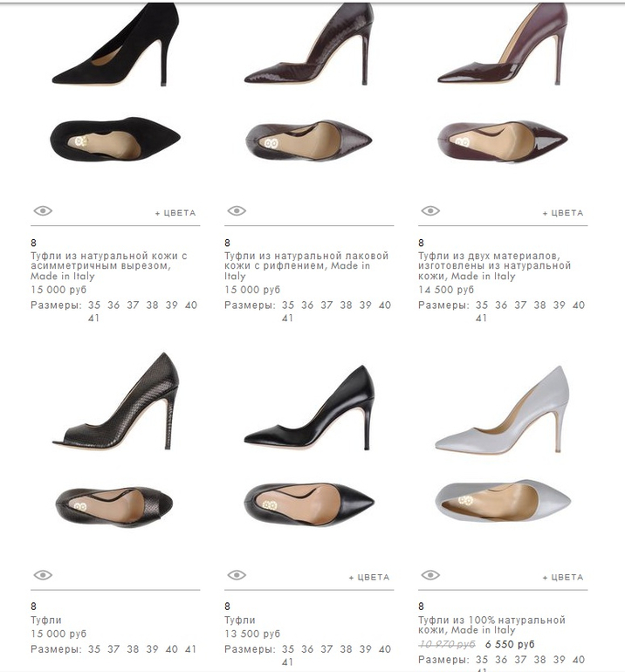Click eye icon under black 13 500 руб pumps
Screen dimensions: 625x672
[x=237, y=575]
